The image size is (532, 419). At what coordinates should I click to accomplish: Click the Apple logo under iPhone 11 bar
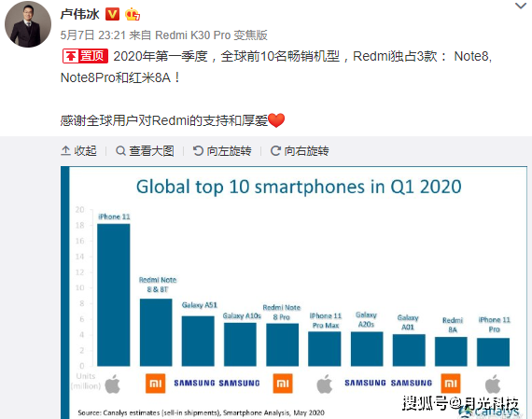112,384
